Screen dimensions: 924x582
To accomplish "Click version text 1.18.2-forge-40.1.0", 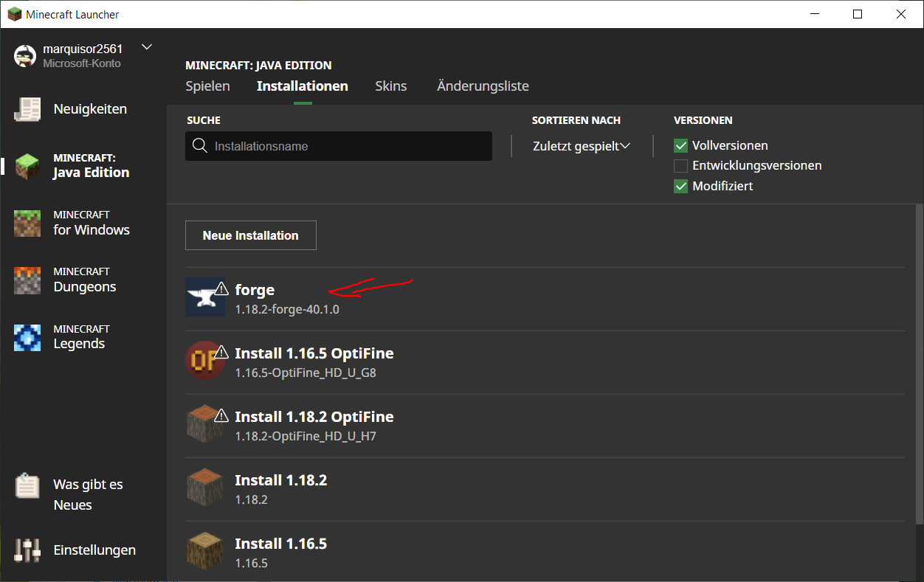I will tap(287, 310).
